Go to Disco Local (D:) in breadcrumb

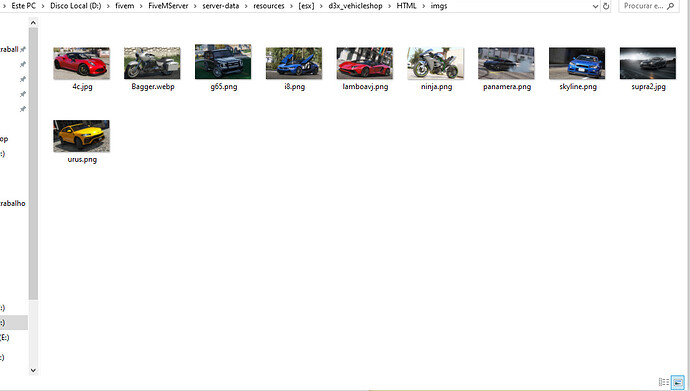tap(76, 6)
